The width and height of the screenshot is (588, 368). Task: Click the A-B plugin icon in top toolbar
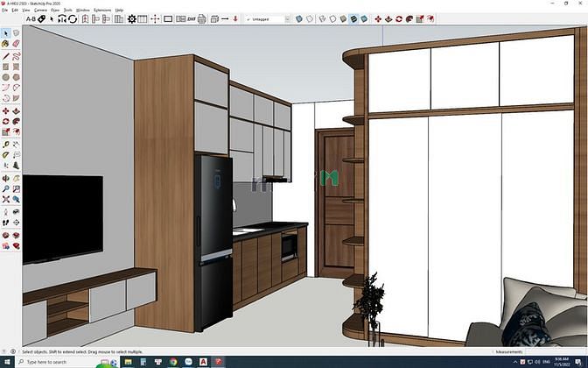31,18
